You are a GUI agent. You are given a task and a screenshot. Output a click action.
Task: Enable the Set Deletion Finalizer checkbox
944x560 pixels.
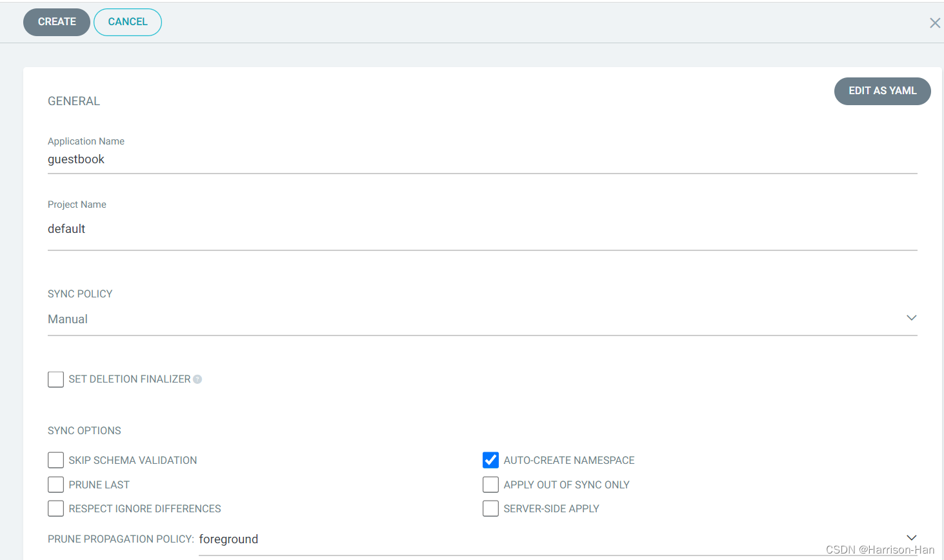(x=56, y=379)
